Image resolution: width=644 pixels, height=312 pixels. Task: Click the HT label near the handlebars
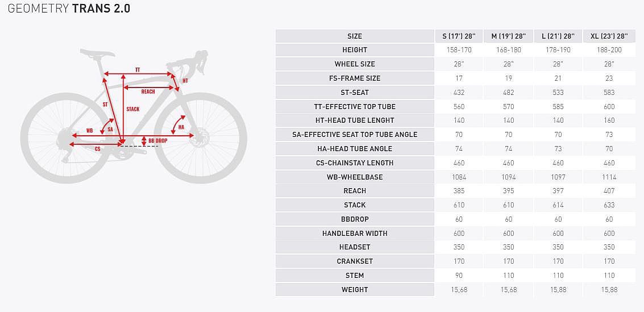coord(185,81)
